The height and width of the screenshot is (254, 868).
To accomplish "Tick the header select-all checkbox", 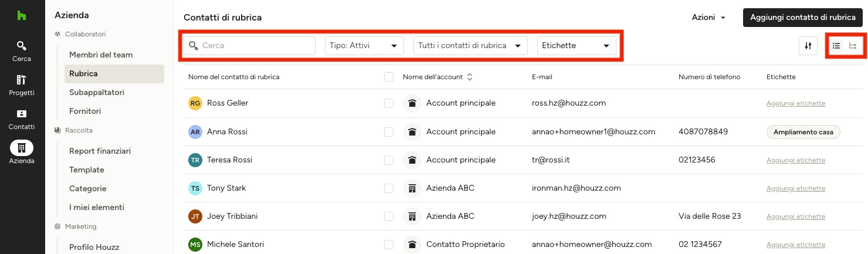I will [389, 77].
